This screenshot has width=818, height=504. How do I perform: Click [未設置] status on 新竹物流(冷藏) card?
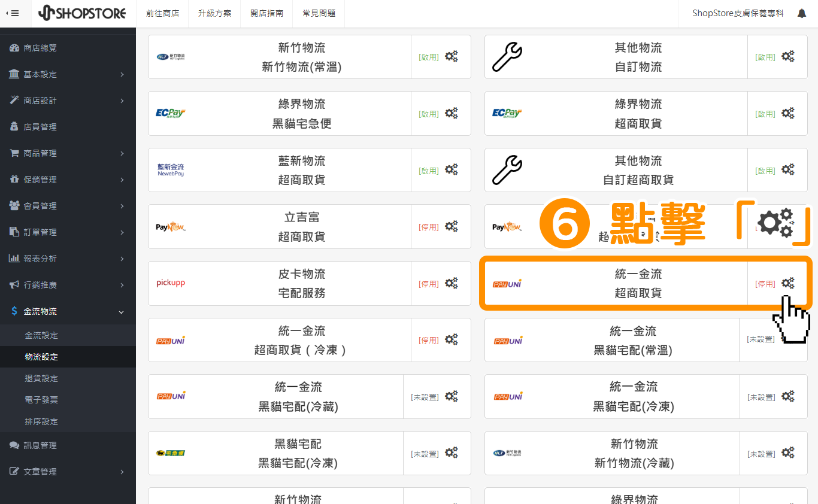coord(761,454)
